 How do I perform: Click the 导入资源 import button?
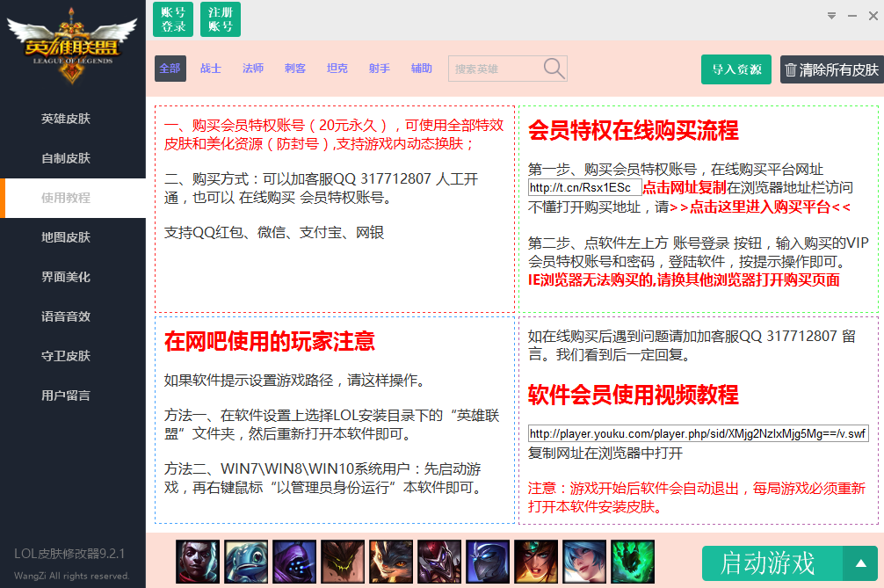coord(736,69)
